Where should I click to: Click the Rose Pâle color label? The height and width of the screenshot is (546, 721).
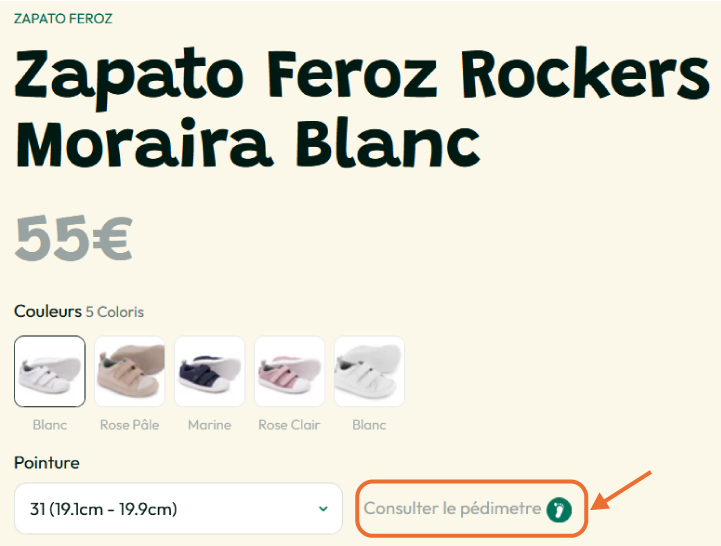coord(130,425)
